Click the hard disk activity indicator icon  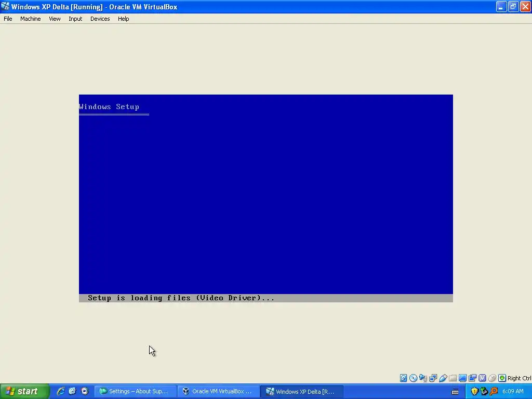coord(403,378)
